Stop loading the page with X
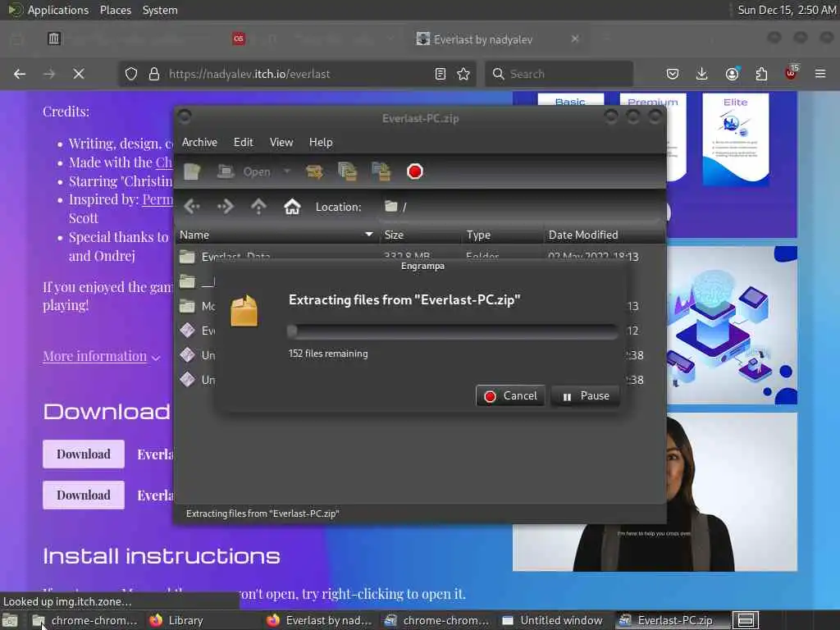Viewport: 840px width, 630px height. [79, 74]
